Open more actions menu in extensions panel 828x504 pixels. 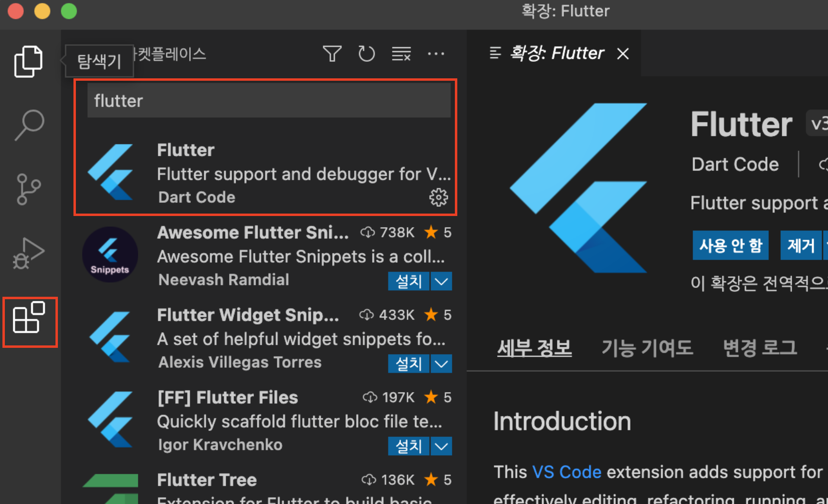(x=436, y=54)
